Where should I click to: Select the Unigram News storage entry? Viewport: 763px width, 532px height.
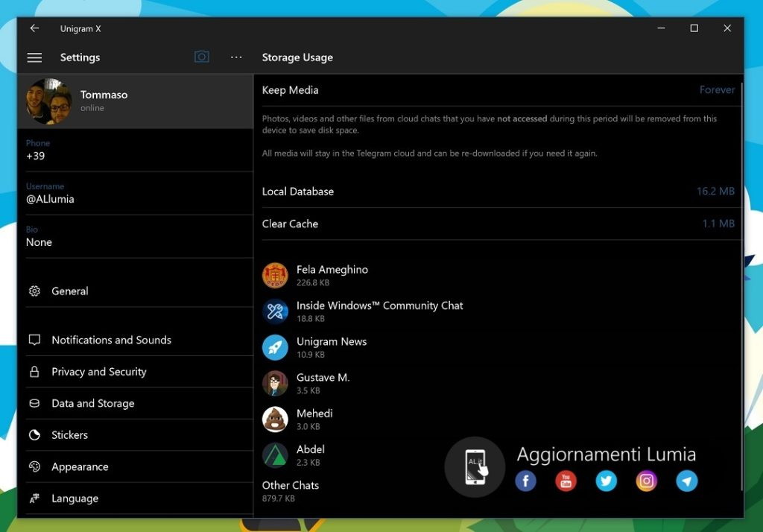(x=498, y=347)
